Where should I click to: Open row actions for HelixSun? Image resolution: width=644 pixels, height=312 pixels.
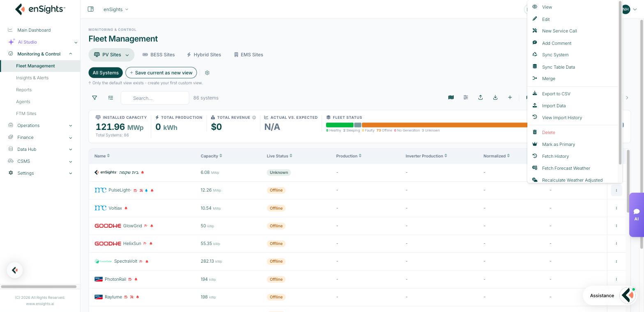pos(616,243)
